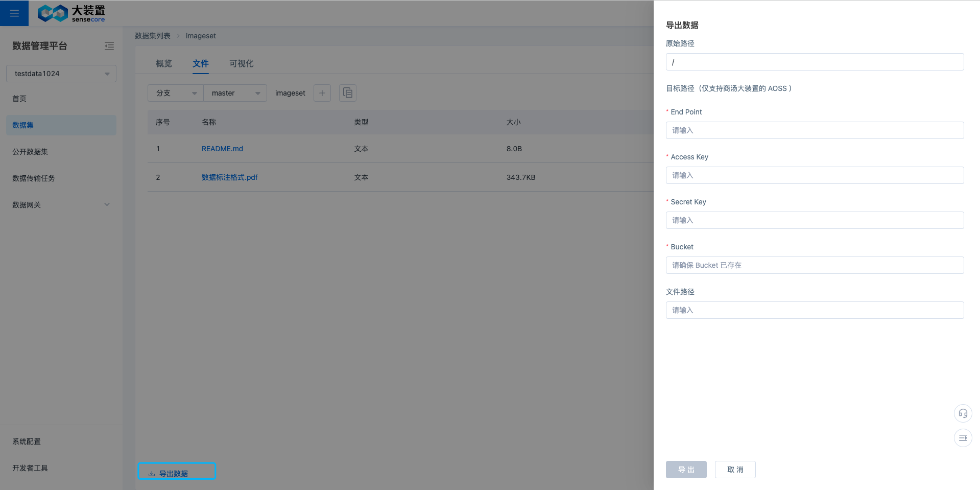Expand the 数据网关 sidebar menu

pyautogui.click(x=61, y=205)
